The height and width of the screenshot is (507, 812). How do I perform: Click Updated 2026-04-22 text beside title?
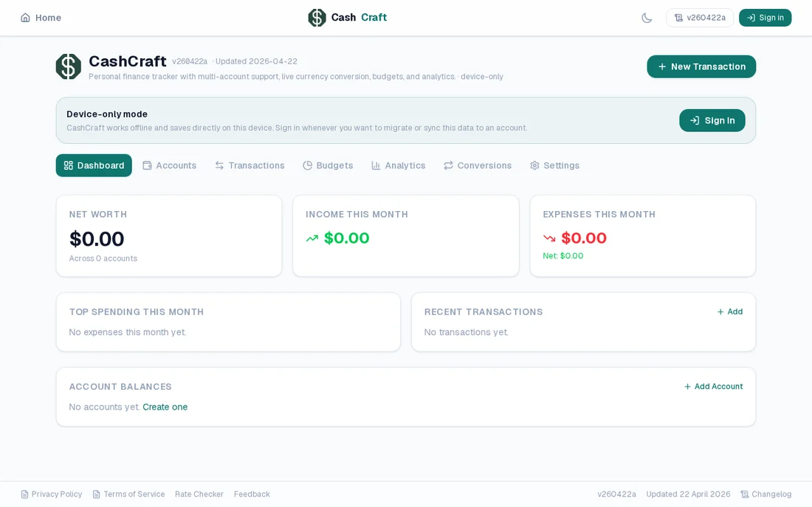[x=256, y=61]
